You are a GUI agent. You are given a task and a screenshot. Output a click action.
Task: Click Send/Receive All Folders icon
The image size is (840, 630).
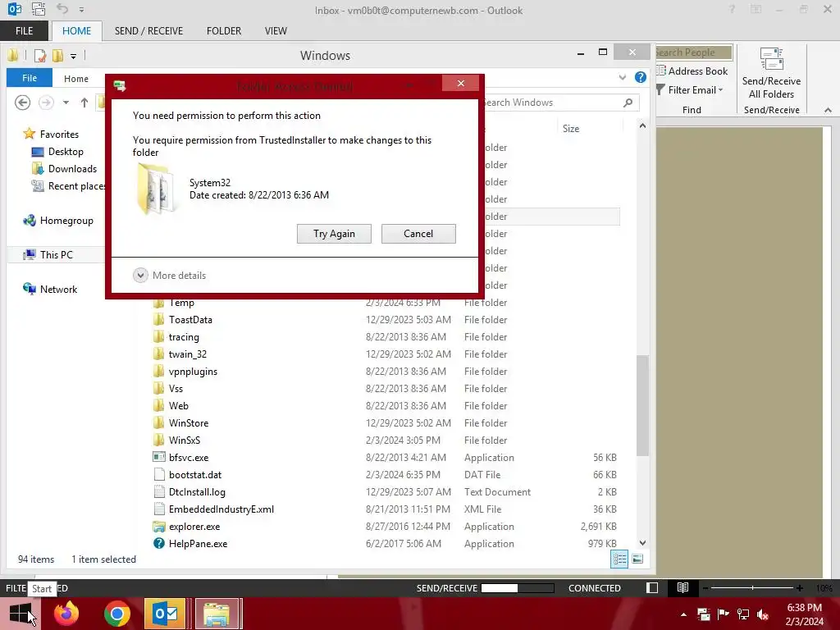tap(771, 73)
